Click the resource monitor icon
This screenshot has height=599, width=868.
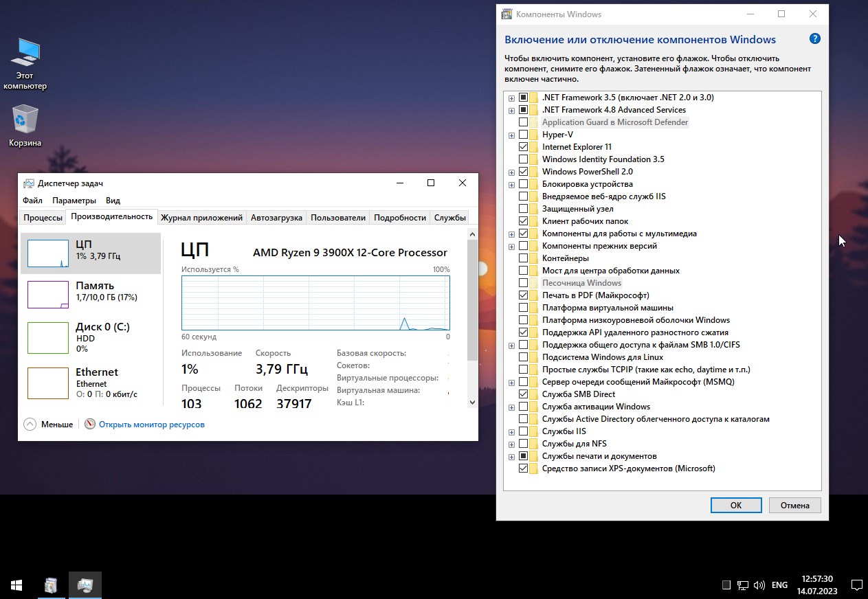(90, 425)
